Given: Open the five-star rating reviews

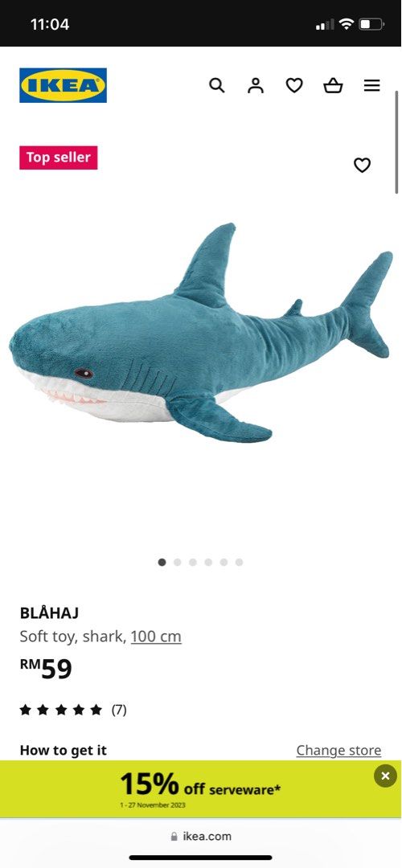Looking at the screenshot, I should (73, 710).
